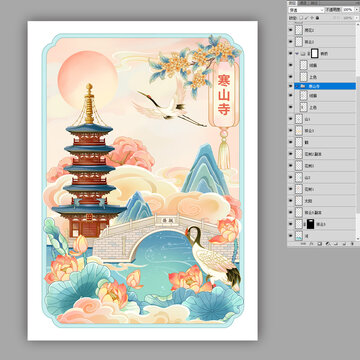The image size is (360, 360).
Task: Hide the bottom river layer with eye
Action: (290, 236)
